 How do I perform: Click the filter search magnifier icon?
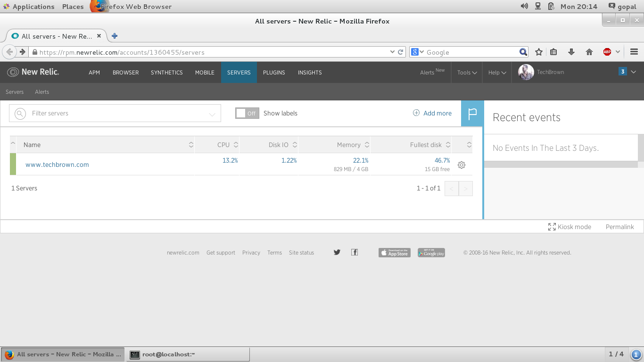click(x=20, y=113)
